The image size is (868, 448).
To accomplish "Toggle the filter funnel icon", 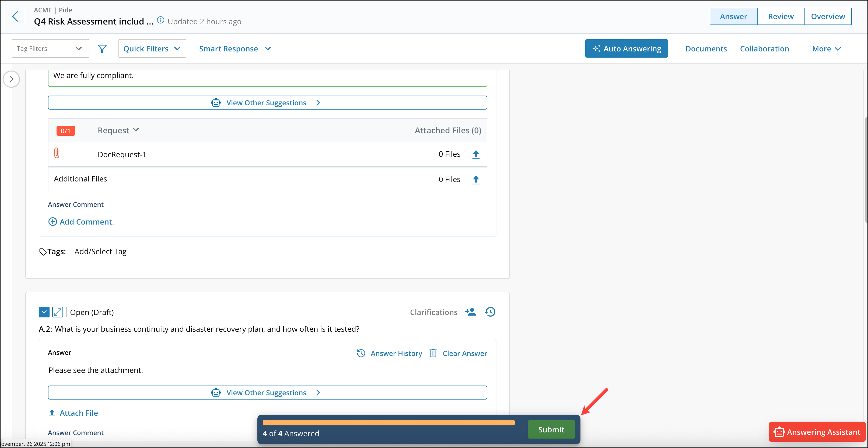I will click(x=102, y=48).
